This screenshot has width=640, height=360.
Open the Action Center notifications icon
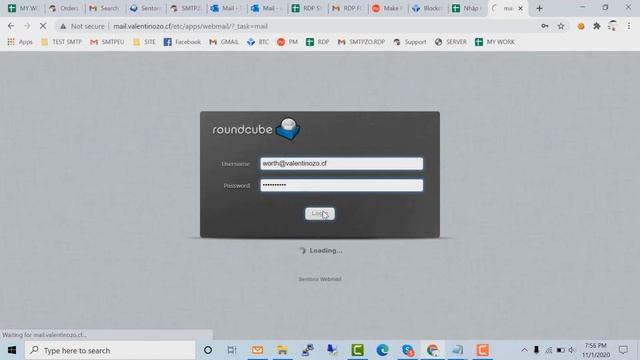coord(623,350)
